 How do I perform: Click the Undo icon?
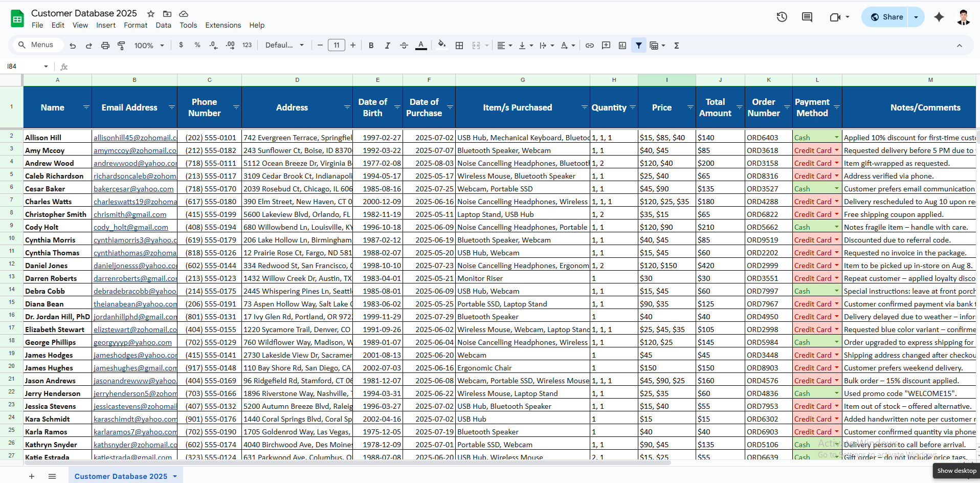click(73, 46)
